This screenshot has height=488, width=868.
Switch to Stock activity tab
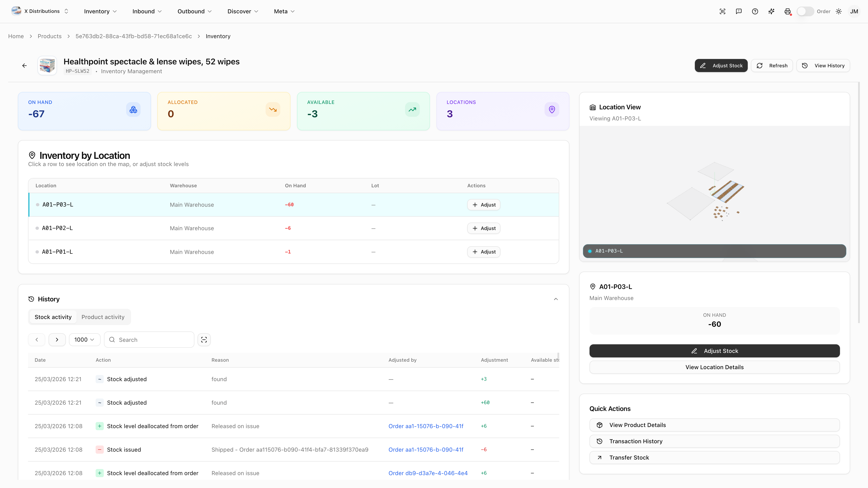pos(53,317)
